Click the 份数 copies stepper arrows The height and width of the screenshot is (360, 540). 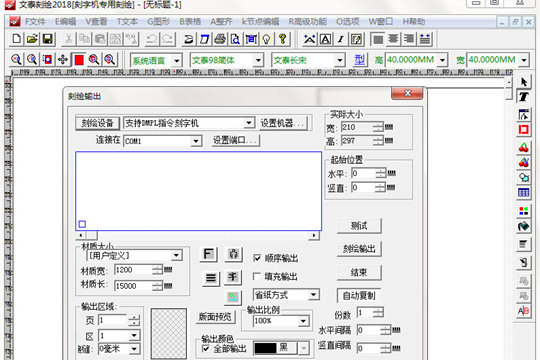click(x=378, y=313)
